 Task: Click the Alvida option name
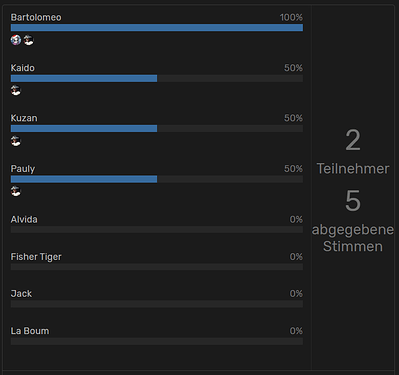(x=24, y=220)
